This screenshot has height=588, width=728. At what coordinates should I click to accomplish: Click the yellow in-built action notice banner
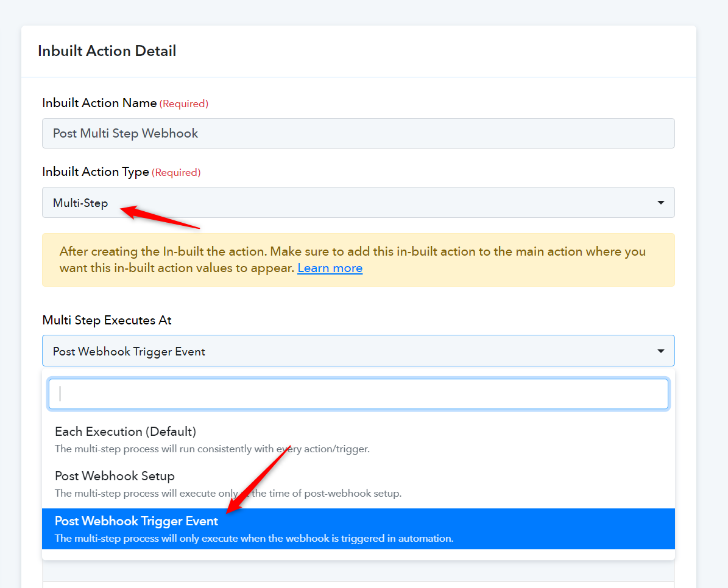[358, 260]
